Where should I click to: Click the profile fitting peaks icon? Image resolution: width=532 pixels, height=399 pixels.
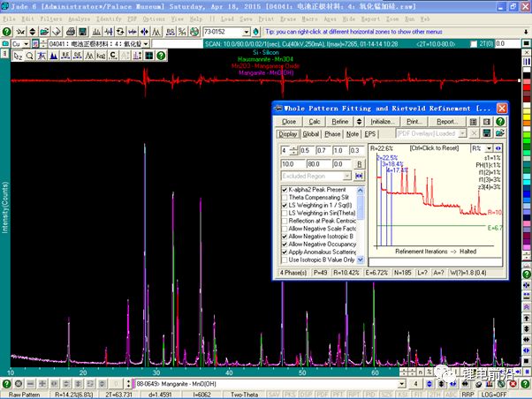coord(156,32)
